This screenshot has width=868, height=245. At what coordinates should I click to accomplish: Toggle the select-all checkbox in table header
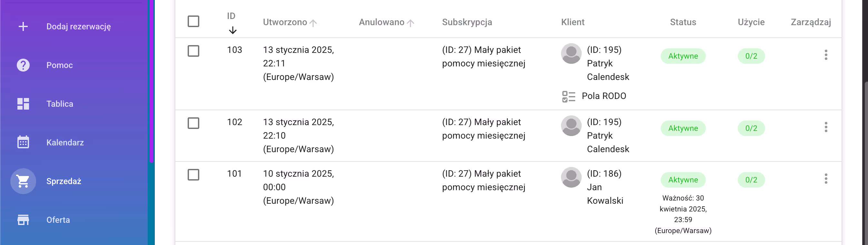pos(193,21)
